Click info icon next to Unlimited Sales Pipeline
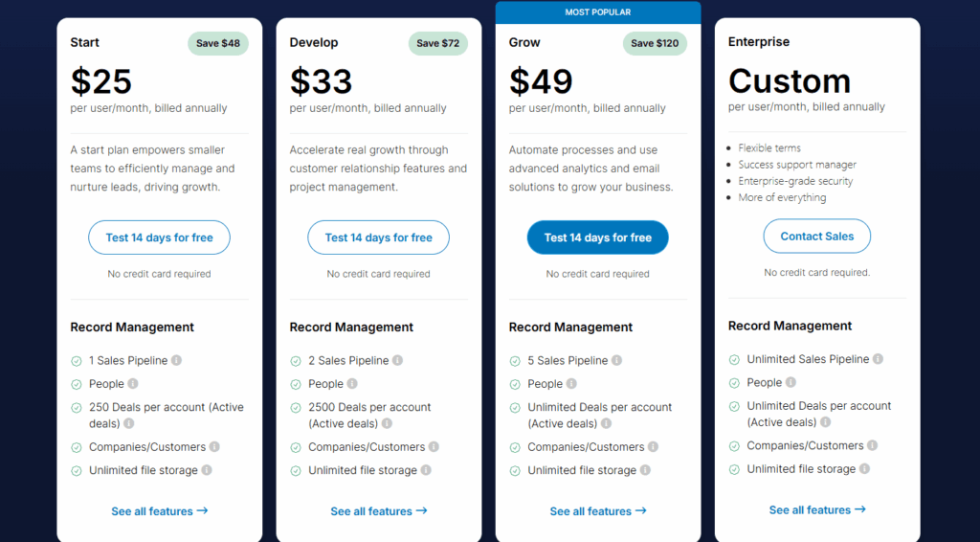980x542 pixels. [x=878, y=359]
